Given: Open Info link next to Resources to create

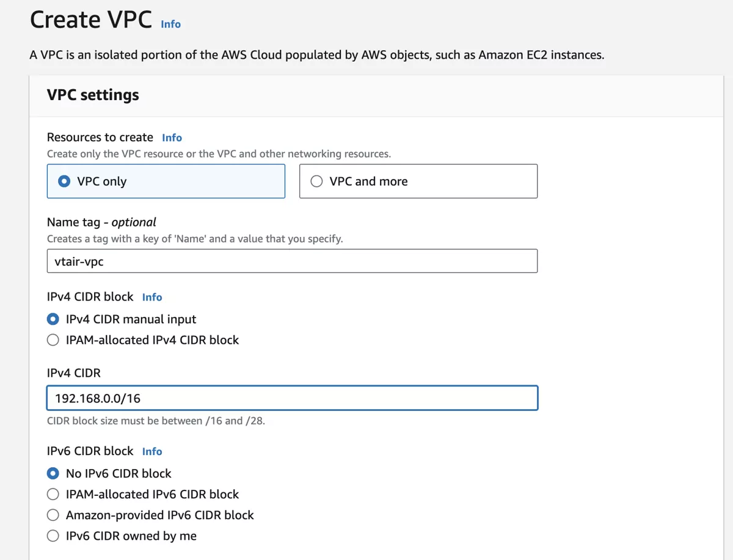Looking at the screenshot, I should tap(172, 137).
